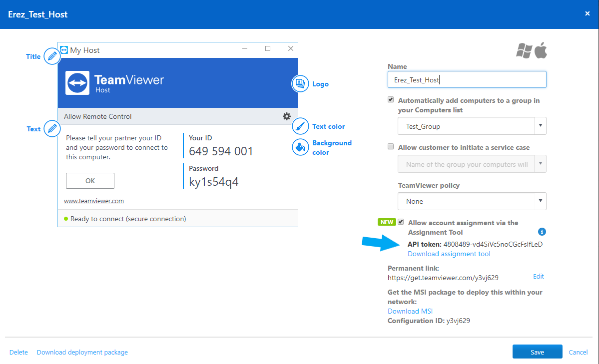Expand the TeamViewer policy dropdown

540,201
